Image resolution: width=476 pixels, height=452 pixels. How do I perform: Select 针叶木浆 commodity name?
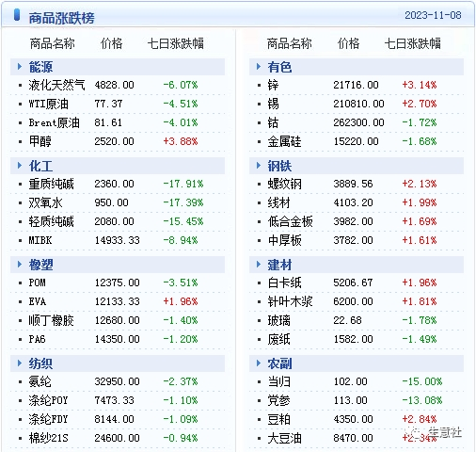290,301
